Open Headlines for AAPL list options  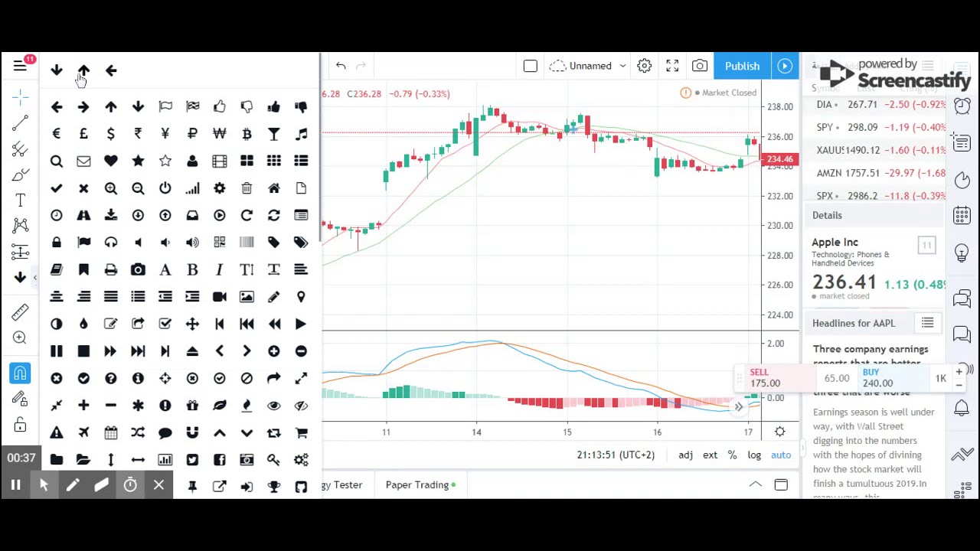click(927, 323)
